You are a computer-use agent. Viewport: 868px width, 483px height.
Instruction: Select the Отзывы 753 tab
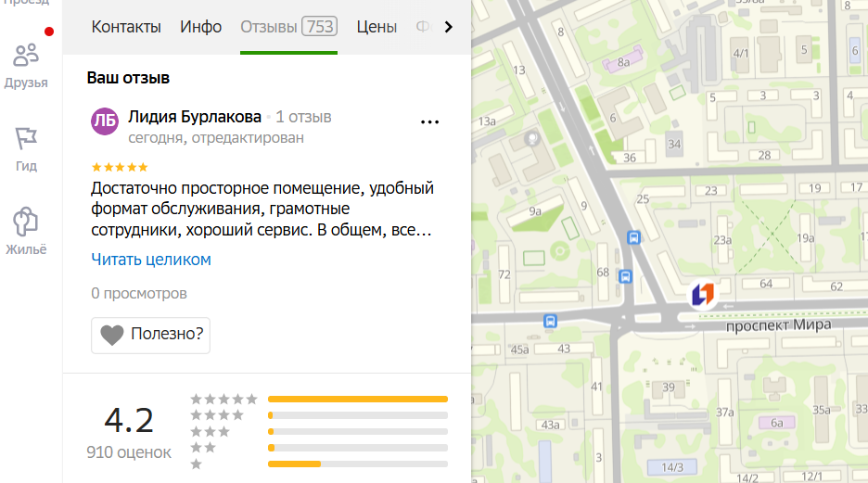click(288, 27)
